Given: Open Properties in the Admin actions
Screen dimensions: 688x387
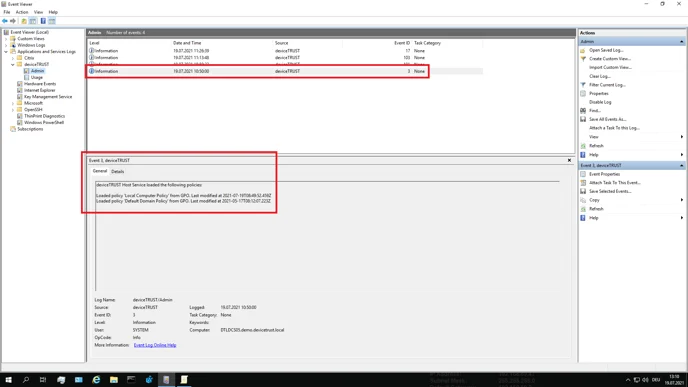Looking at the screenshot, I should tap(598, 93).
